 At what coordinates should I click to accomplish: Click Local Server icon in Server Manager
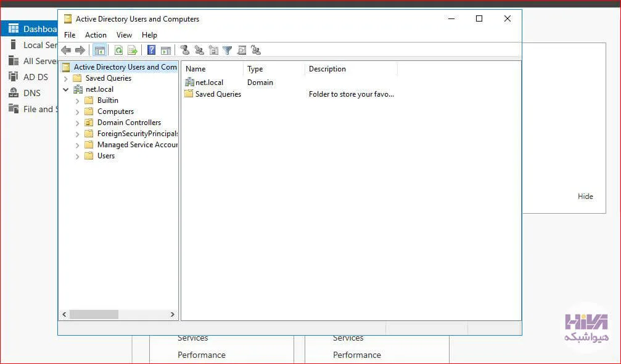pos(14,45)
